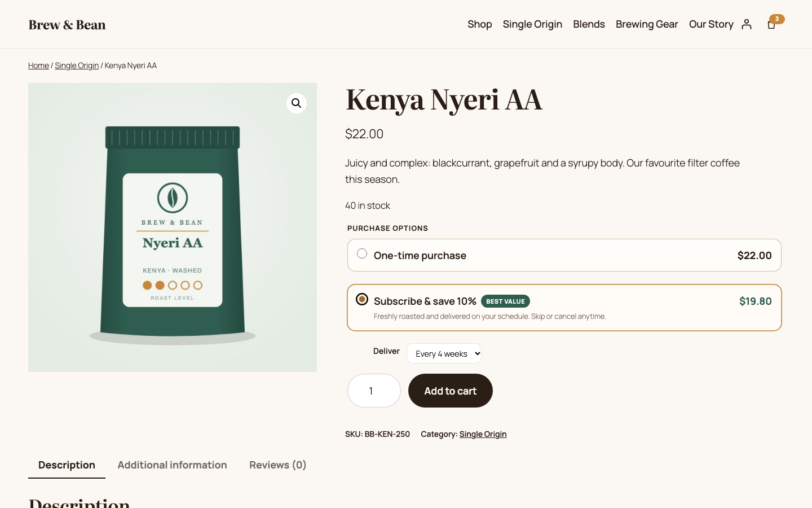Screen dimensions: 812x508
Task: Click the Single Origin breadcrumb link
Action: (x=77, y=65)
